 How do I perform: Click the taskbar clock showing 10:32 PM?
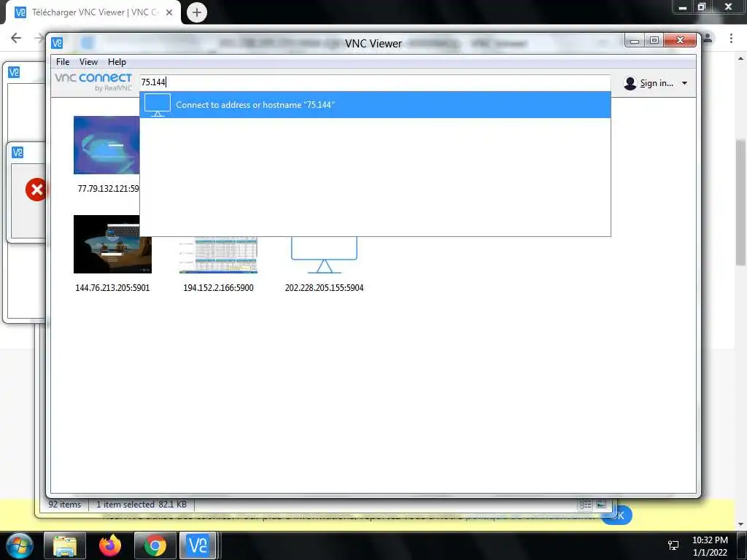click(710, 546)
